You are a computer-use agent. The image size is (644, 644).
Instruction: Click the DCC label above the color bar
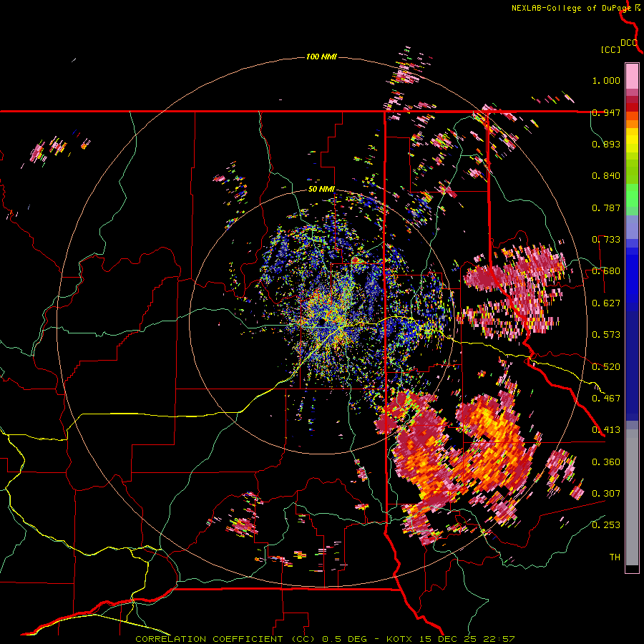click(x=629, y=43)
